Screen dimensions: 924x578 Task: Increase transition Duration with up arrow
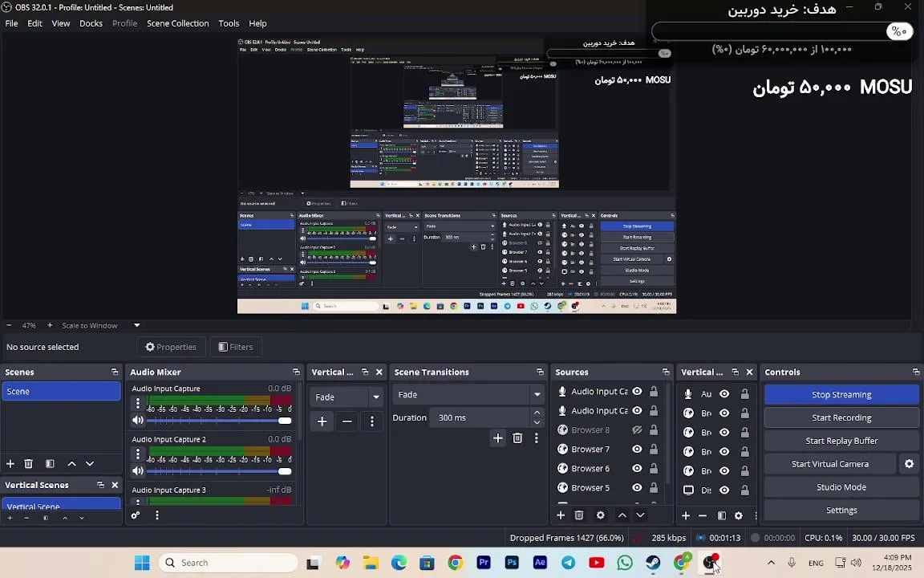537,413
